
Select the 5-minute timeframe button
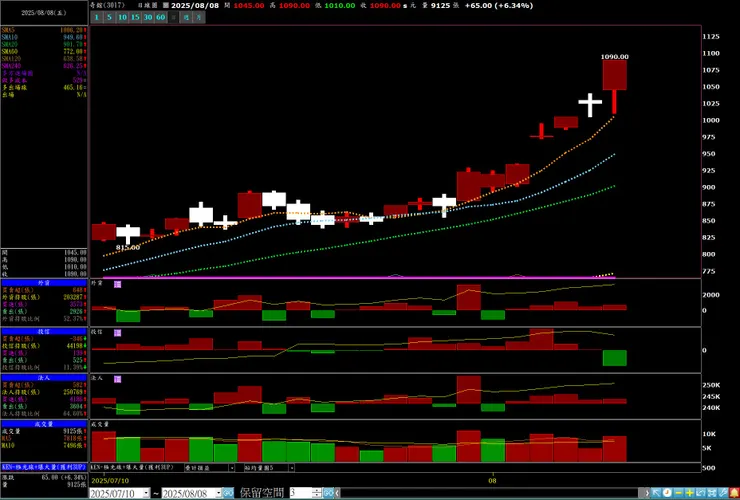click(109, 17)
